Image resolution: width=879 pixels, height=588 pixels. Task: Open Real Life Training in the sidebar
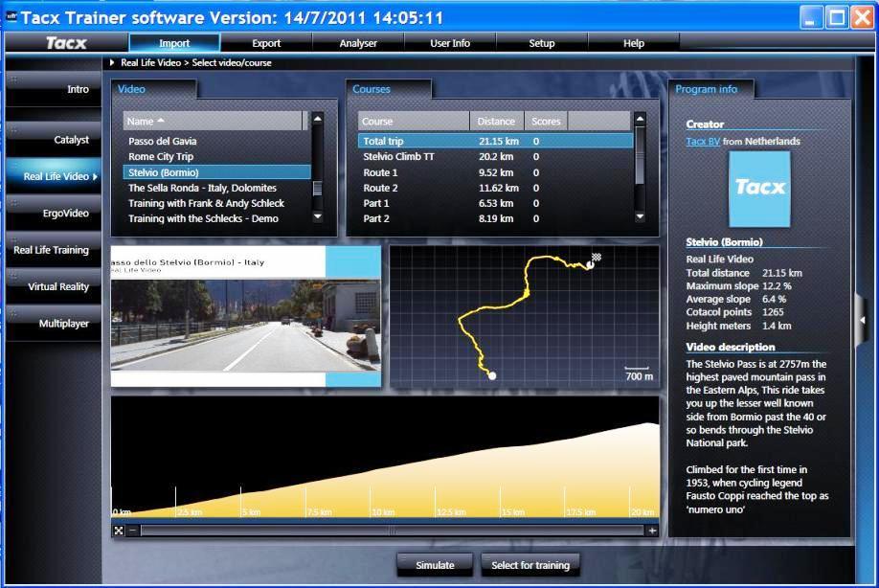(x=54, y=250)
